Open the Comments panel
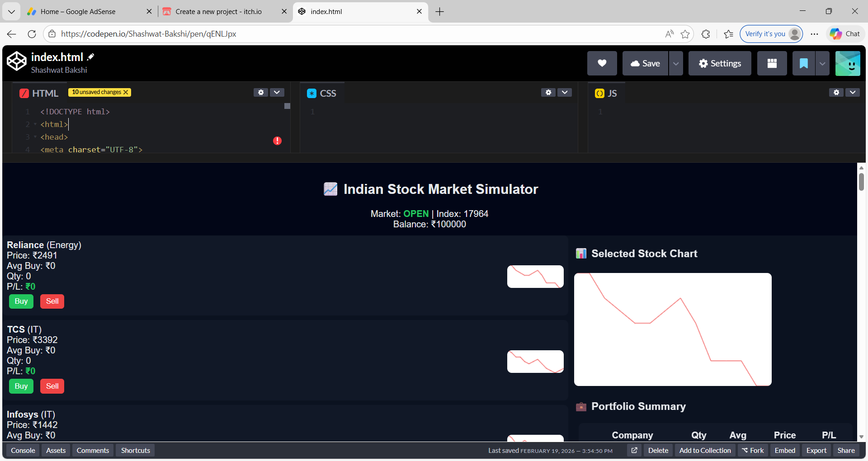Image resolution: width=868 pixels, height=461 pixels. [x=93, y=451]
